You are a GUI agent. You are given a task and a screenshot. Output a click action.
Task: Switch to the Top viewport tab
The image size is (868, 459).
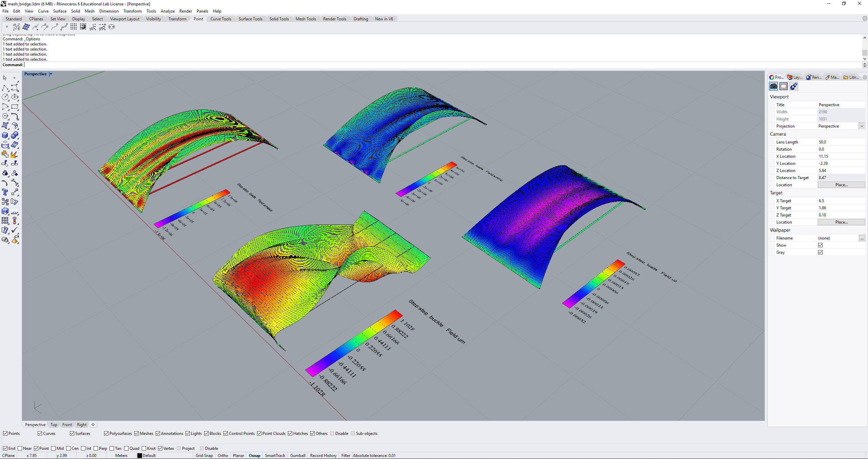[53, 424]
